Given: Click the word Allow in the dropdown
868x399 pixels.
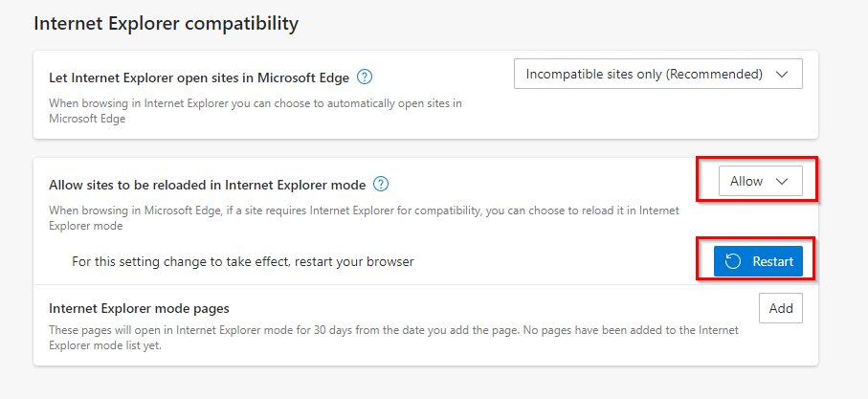Looking at the screenshot, I should (746, 181).
